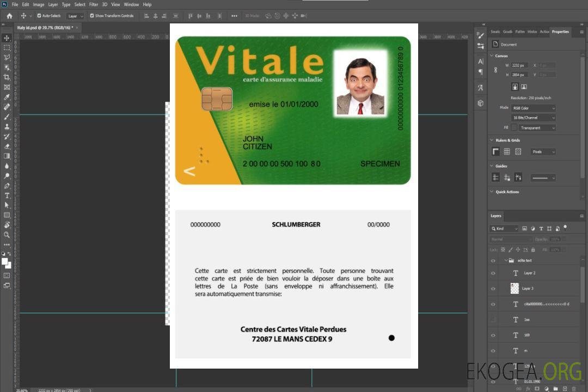Open Auto-Select Layer dropdown
588x392 pixels.
[75, 16]
